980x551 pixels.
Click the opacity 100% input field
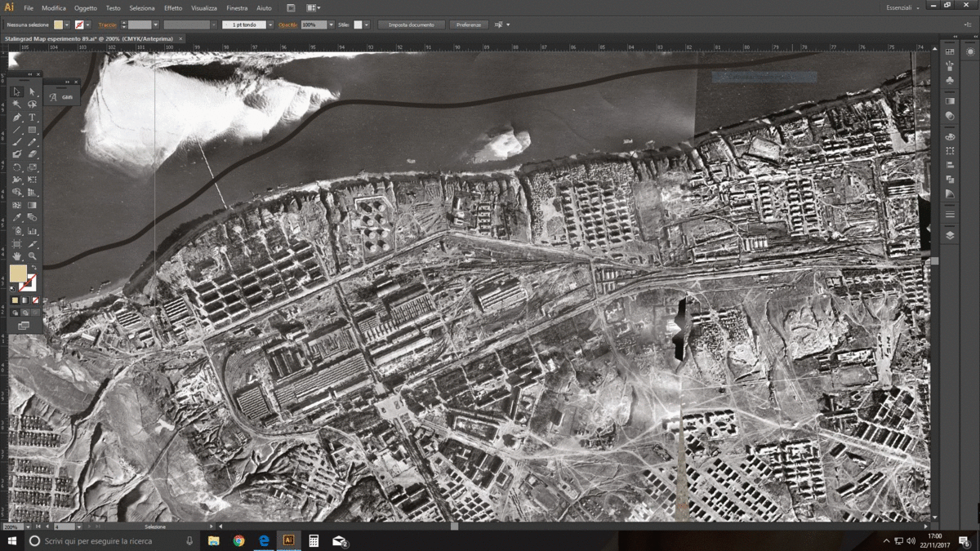pos(314,25)
